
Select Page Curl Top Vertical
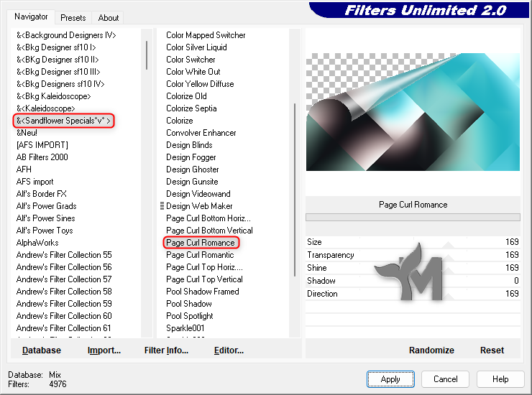204,279
